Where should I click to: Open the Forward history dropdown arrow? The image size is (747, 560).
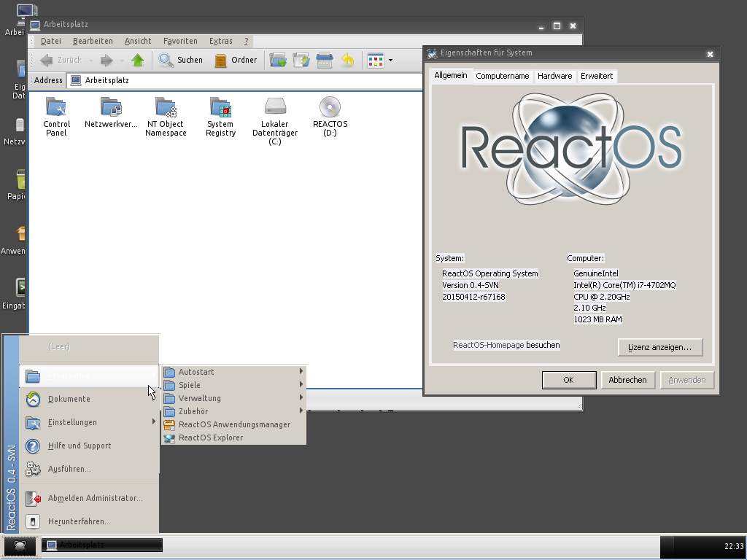click(122, 61)
